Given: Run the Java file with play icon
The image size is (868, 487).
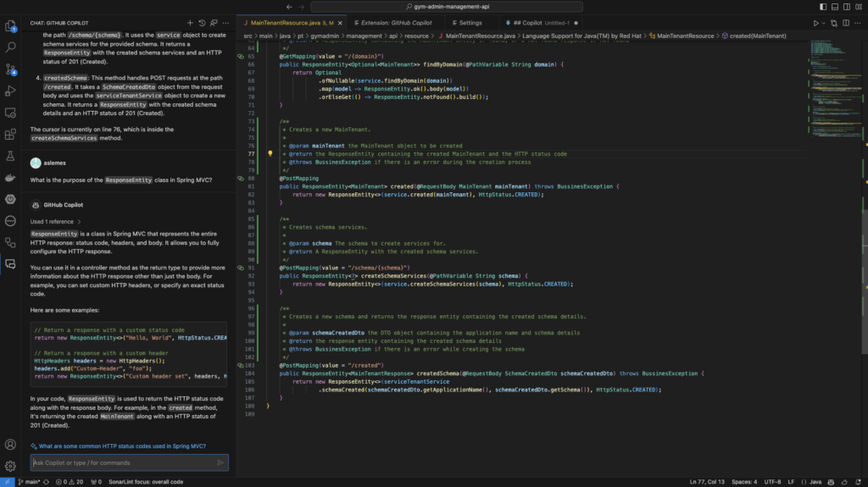Looking at the screenshot, I should pos(815,23).
